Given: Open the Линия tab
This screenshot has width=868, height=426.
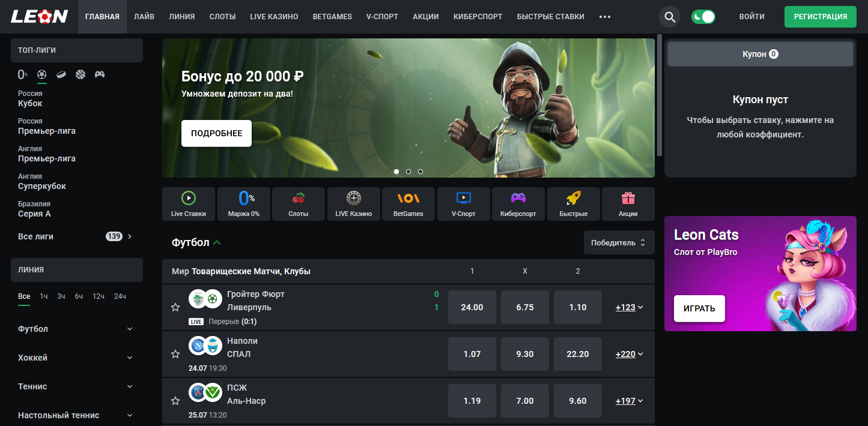Looking at the screenshot, I should [182, 17].
